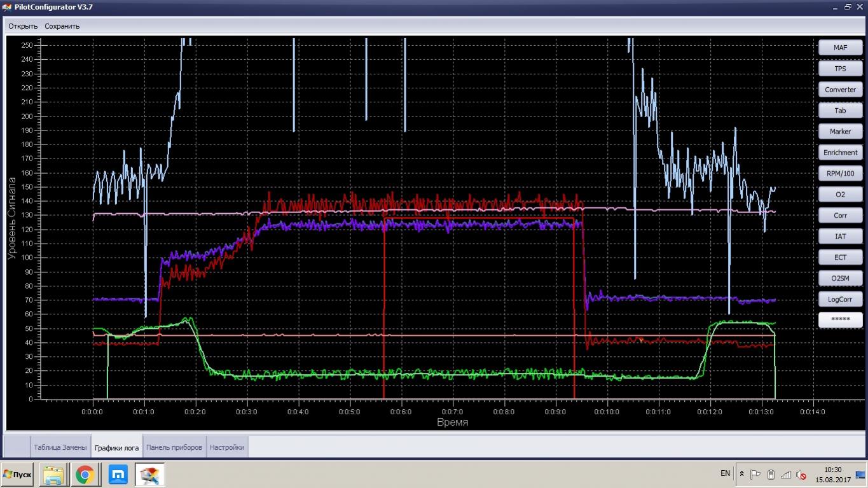
Task: Open the Windows Start (Пуск) button
Action: coord(17,475)
